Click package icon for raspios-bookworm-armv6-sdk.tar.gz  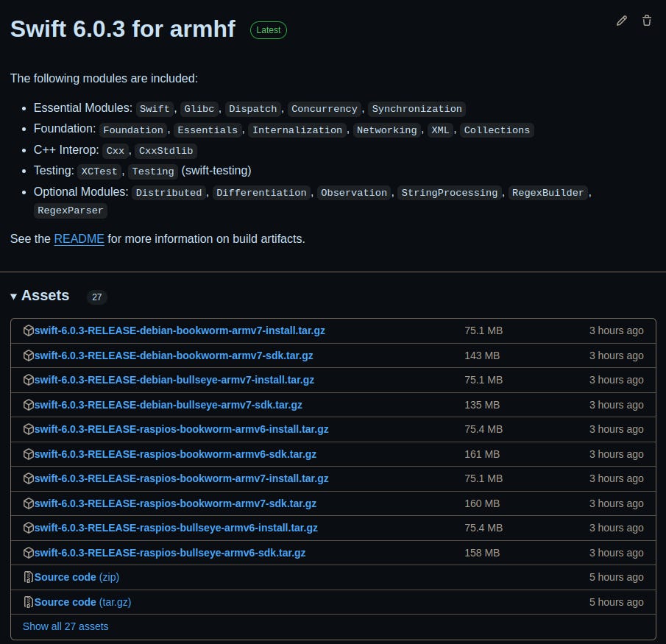[29, 454]
